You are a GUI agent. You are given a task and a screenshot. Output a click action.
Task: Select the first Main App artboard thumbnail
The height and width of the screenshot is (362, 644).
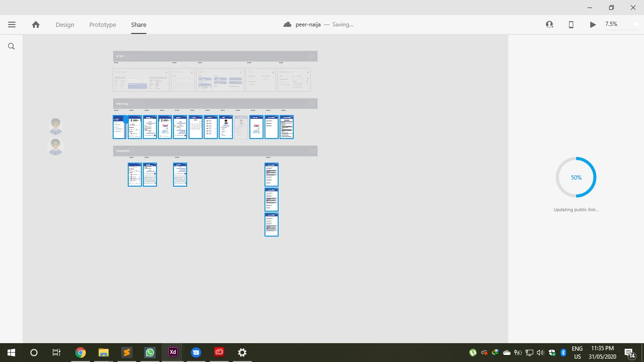click(120, 127)
